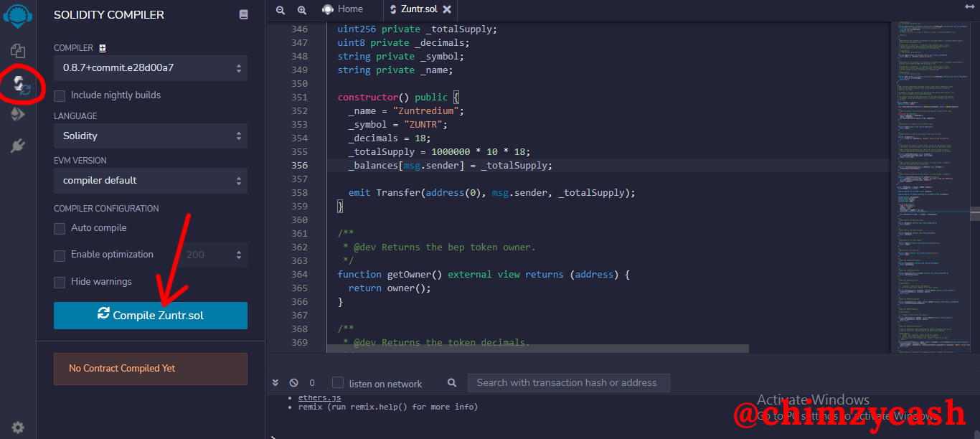
Task: Toggle listen on network checkbox
Action: (338, 383)
